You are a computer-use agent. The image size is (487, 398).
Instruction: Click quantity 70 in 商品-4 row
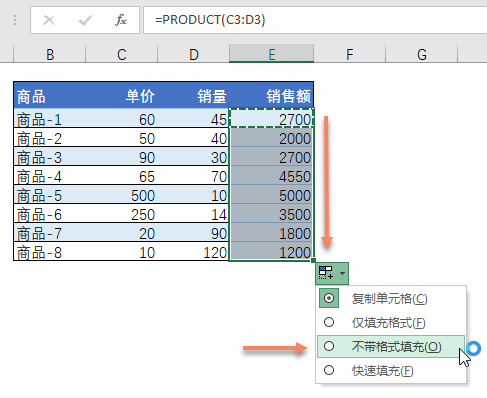pos(194,176)
